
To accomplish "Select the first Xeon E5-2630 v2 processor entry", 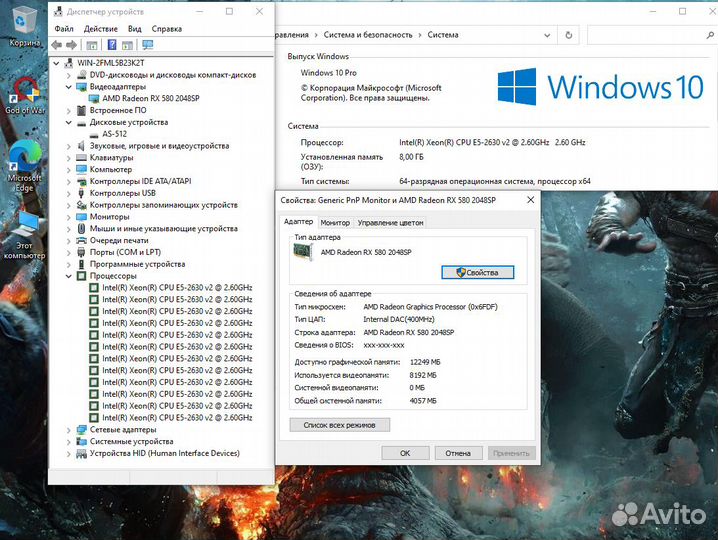I will pyautogui.click(x=177, y=288).
